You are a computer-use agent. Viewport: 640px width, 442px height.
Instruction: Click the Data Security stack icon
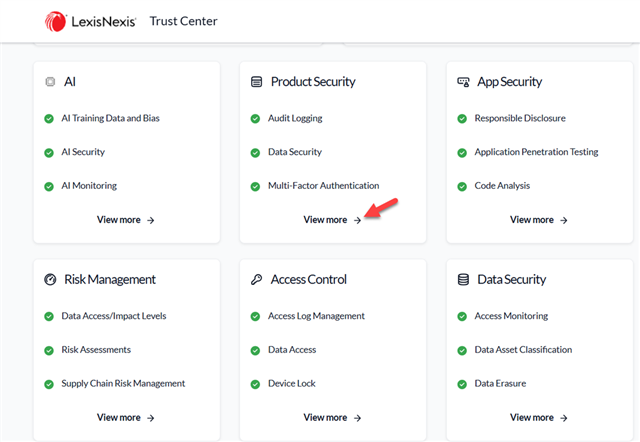(463, 280)
